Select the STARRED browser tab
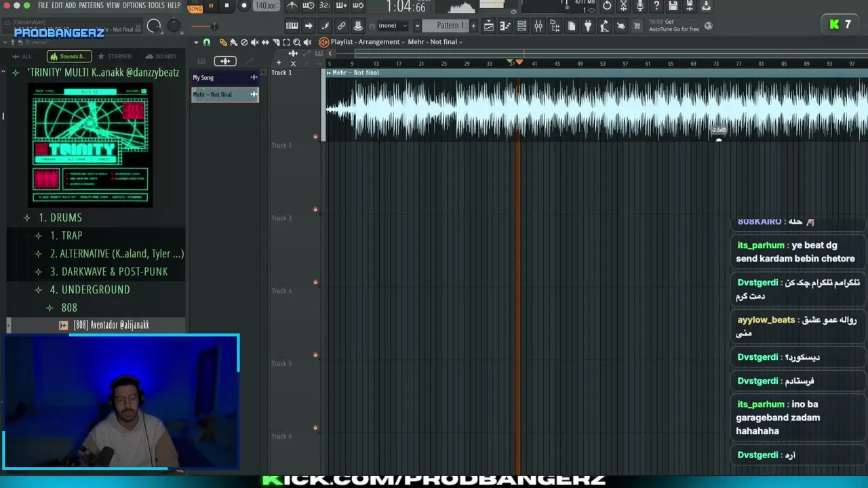Image resolution: width=868 pixels, height=488 pixels. pos(115,56)
